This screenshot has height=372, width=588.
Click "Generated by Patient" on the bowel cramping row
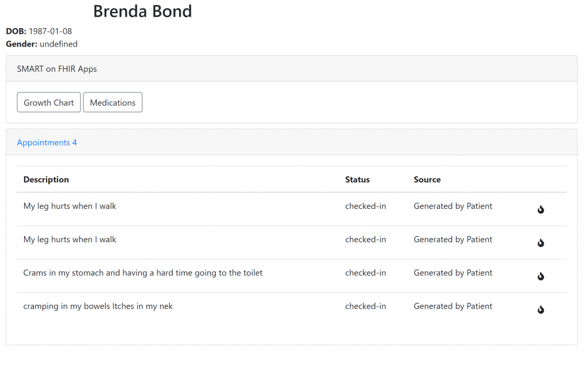[x=453, y=306]
